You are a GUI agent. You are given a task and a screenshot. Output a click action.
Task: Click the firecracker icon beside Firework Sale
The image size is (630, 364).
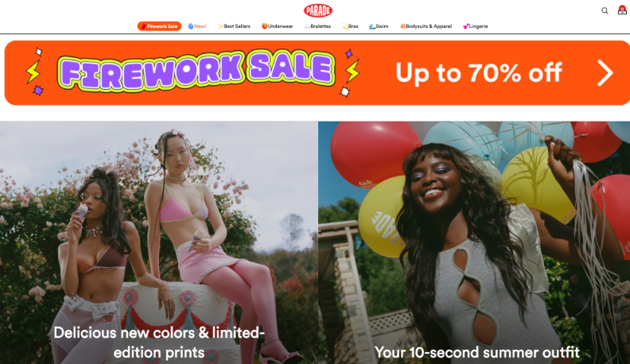[143, 26]
